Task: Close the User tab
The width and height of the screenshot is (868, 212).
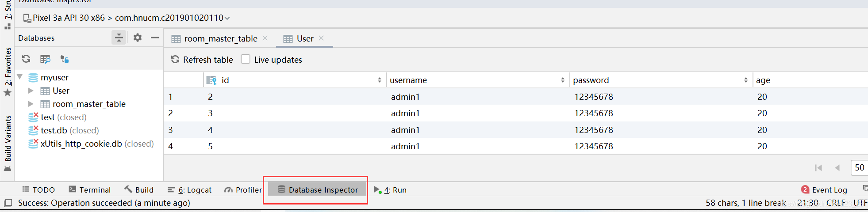Action: pos(321,38)
